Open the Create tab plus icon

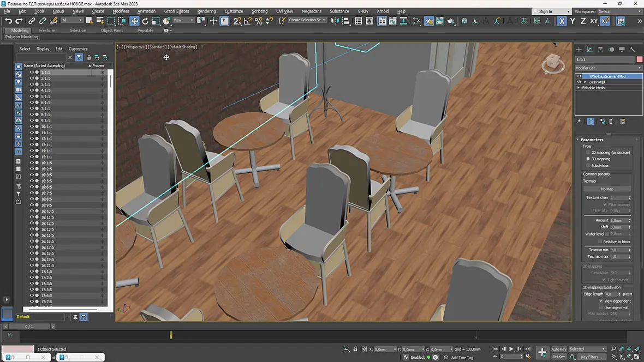[579, 50]
